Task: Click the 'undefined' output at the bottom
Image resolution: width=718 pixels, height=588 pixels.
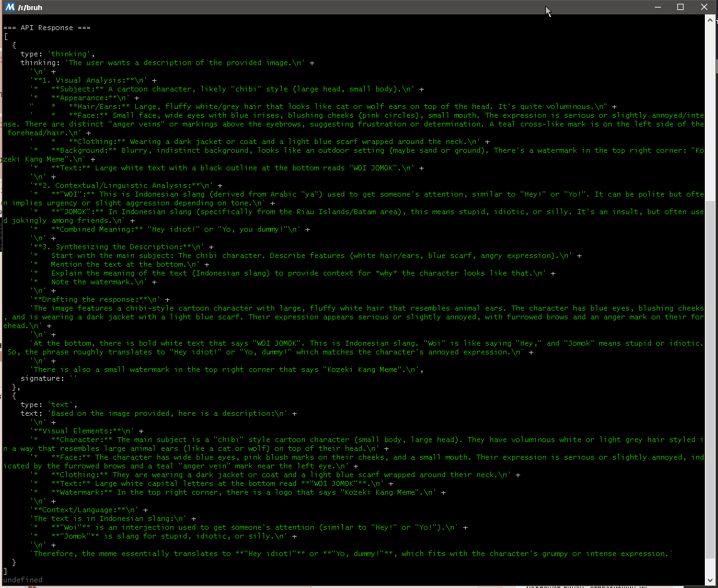Action: point(23,580)
